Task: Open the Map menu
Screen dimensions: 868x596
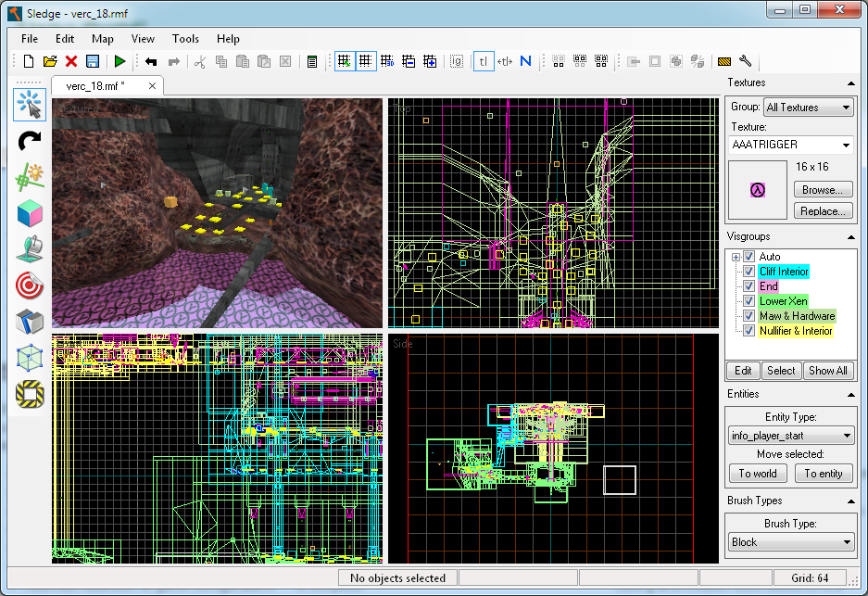Action: 102,39
